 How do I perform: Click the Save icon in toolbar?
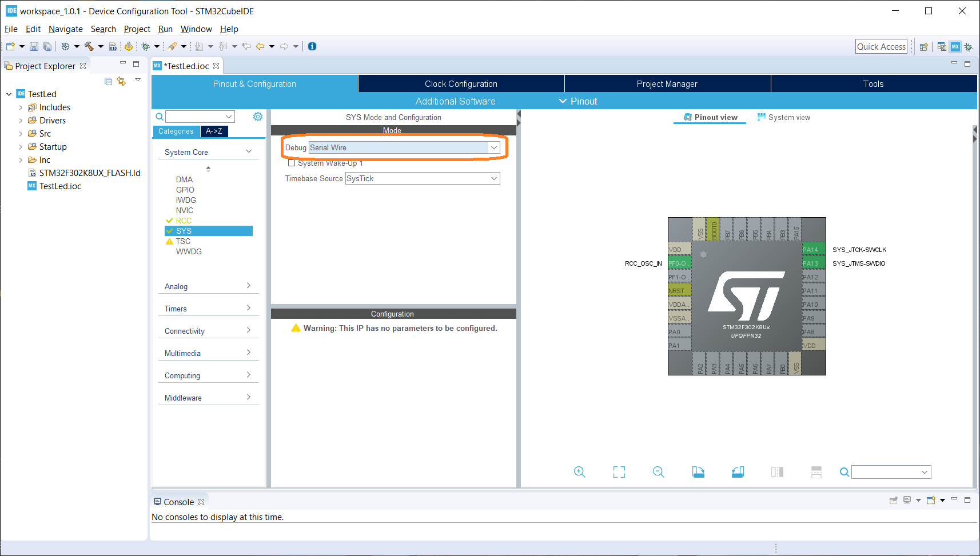34,46
